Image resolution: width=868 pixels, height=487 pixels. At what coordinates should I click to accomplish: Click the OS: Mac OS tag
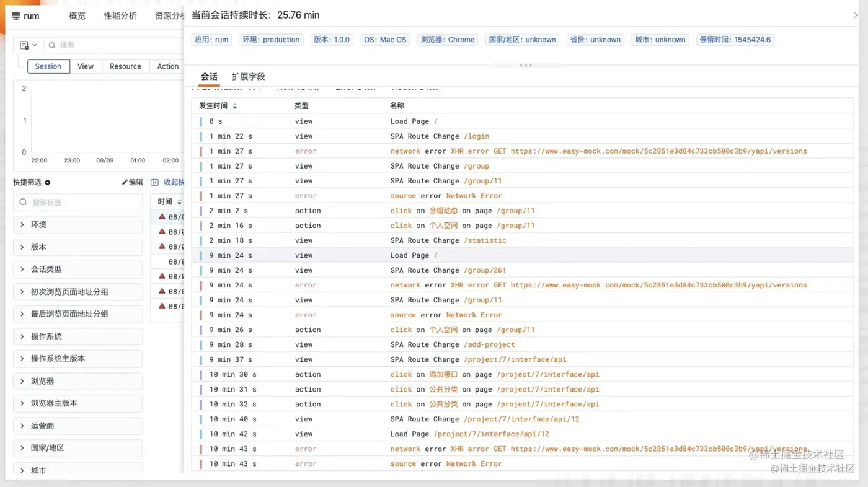coord(385,40)
